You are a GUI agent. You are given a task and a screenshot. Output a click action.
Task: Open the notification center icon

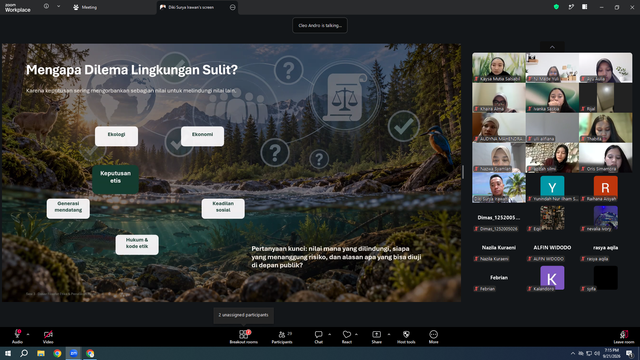(x=630, y=353)
